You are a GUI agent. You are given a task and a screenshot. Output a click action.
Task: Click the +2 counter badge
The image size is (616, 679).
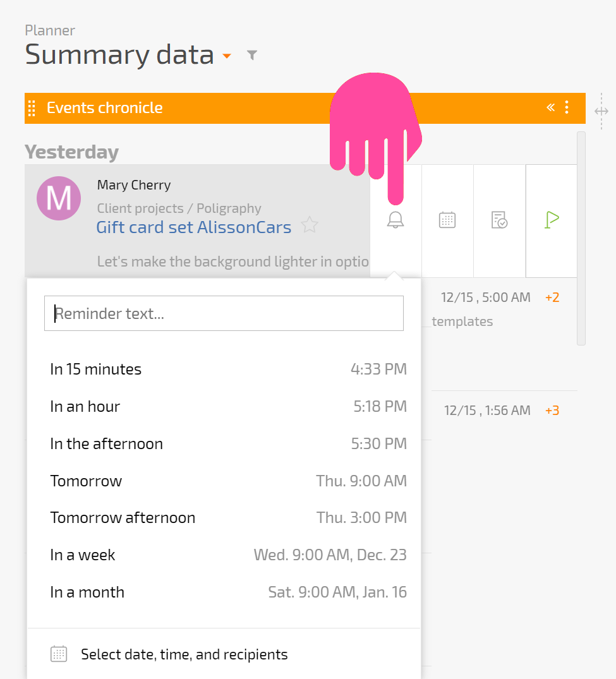[552, 297]
